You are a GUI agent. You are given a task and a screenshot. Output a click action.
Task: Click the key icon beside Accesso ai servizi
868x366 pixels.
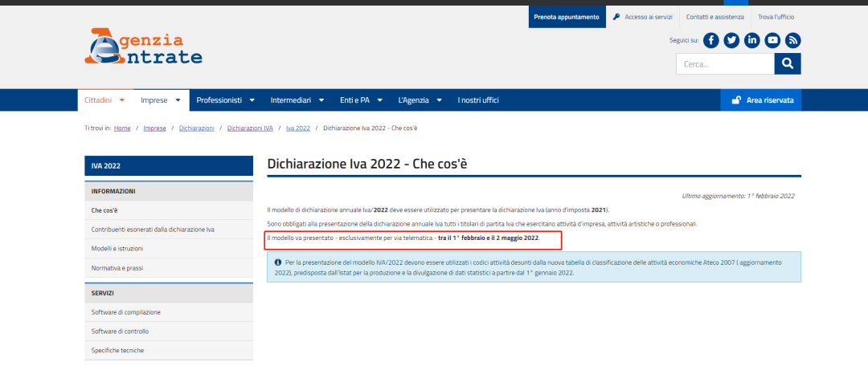pos(616,17)
